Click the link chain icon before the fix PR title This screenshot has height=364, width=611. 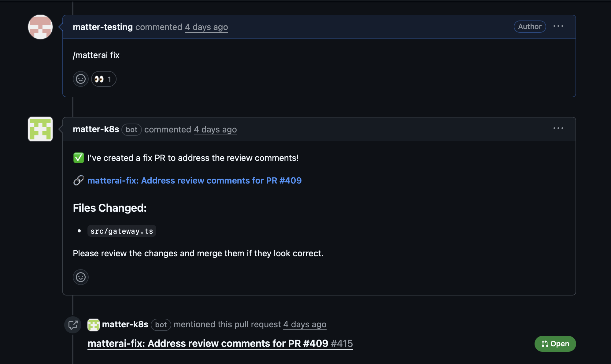[79, 180]
